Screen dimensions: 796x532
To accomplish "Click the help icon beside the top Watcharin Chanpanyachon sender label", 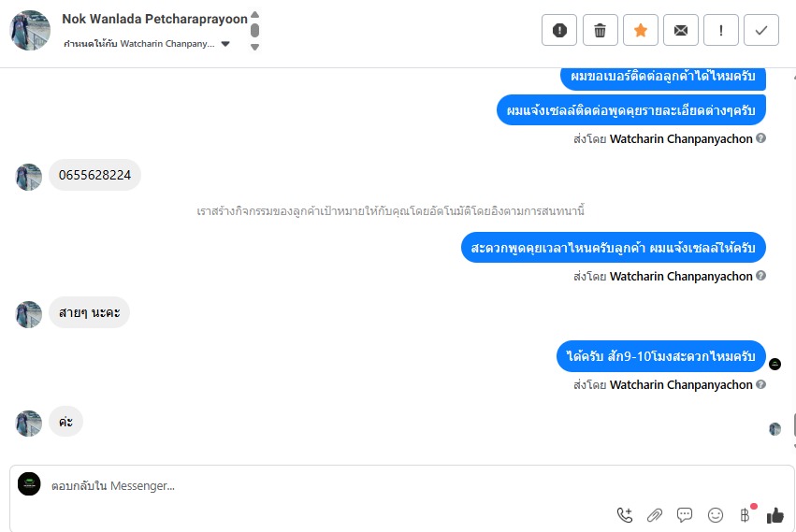I will coord(760,138).
